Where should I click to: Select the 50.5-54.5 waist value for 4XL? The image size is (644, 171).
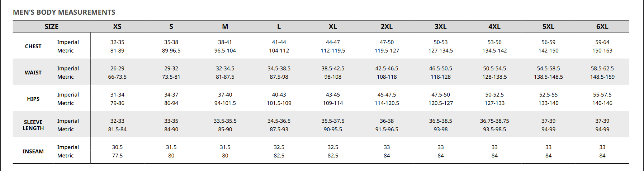tap(494, 68)
